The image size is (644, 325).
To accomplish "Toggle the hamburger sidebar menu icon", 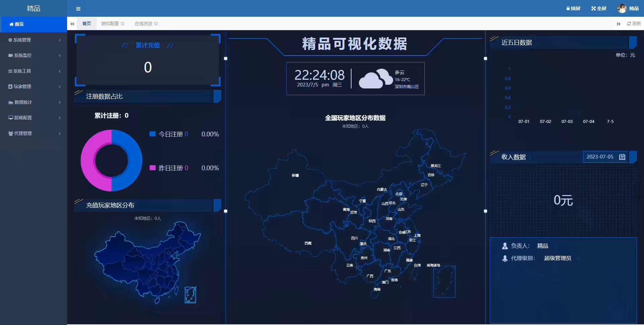I will tap(78, 9).
